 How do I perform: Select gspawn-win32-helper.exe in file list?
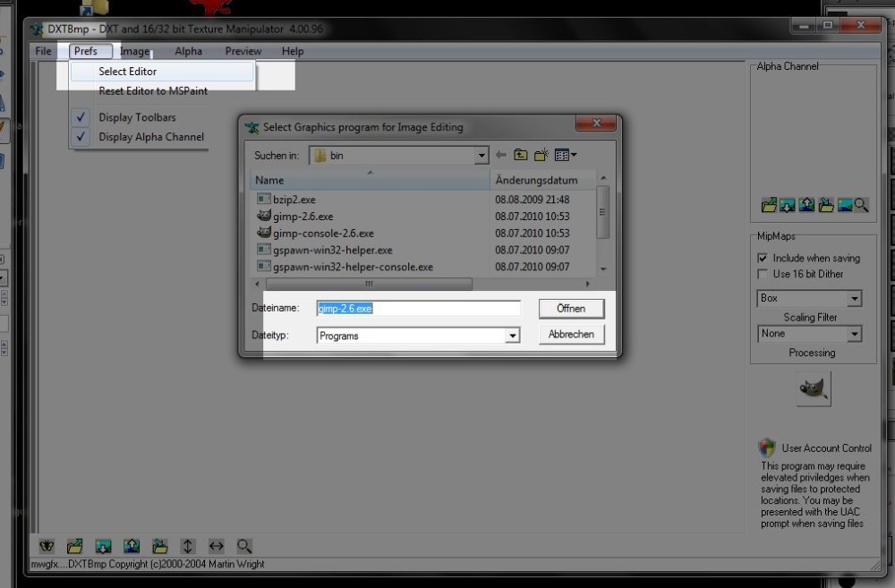point(333,250)
